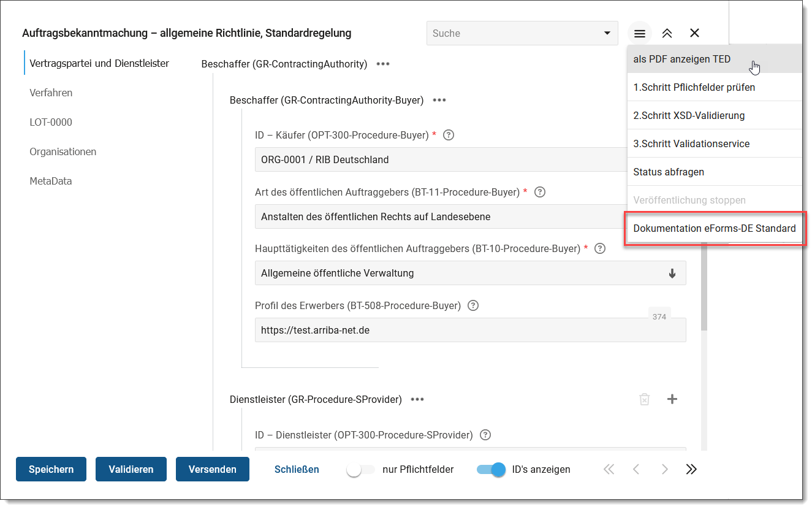
Task: Go to next page with right chevron
Action: 664,469
